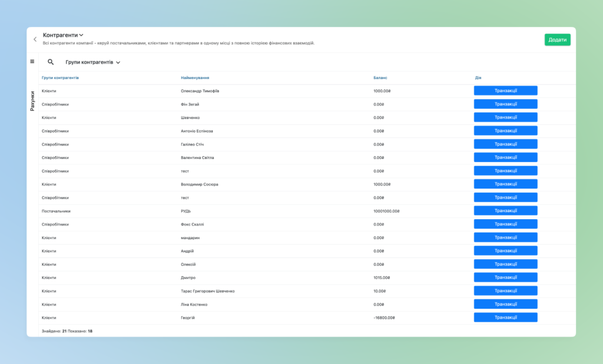Click the green Додати button
Image resolution: width=603 pixels, height=364 pixels.
(557, 39)
